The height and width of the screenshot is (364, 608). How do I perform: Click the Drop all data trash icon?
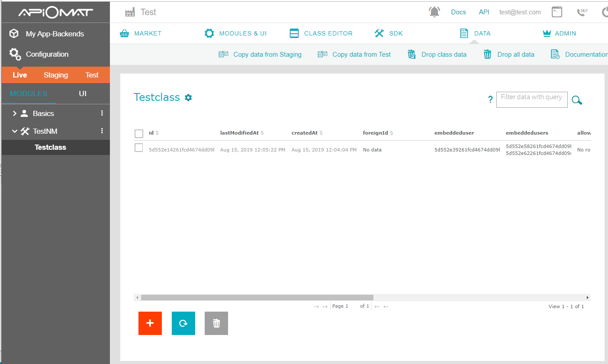[x=487, y=54]
